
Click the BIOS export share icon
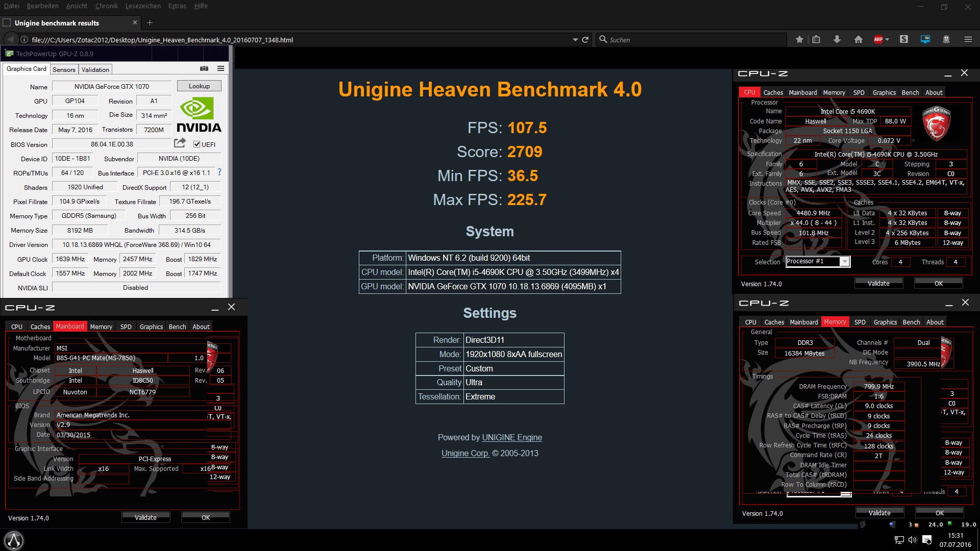pos(180,143)
